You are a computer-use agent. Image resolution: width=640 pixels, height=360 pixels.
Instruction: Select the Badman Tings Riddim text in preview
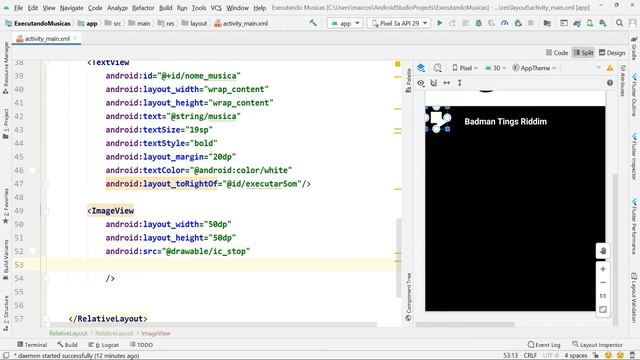(x=505, y=121)
